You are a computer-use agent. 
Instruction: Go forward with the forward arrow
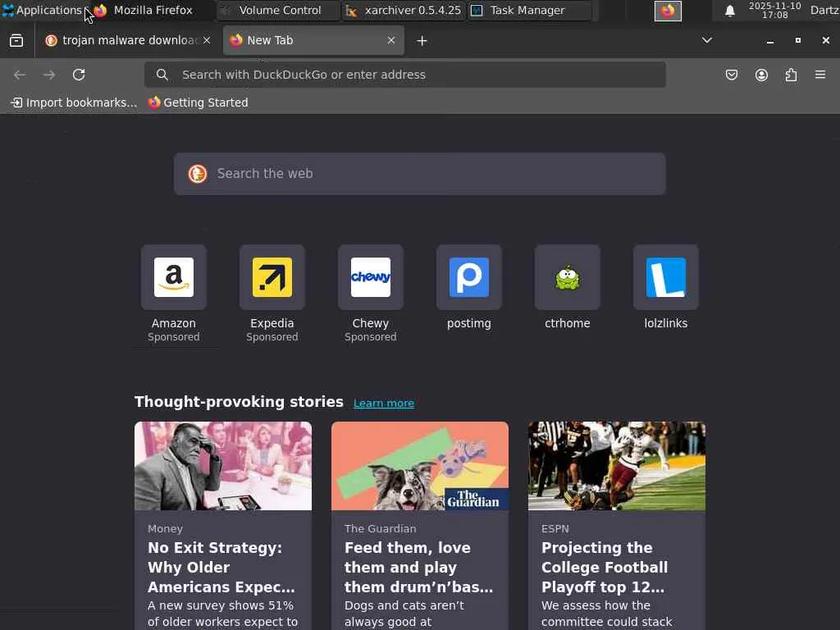[x=49, y=75]
